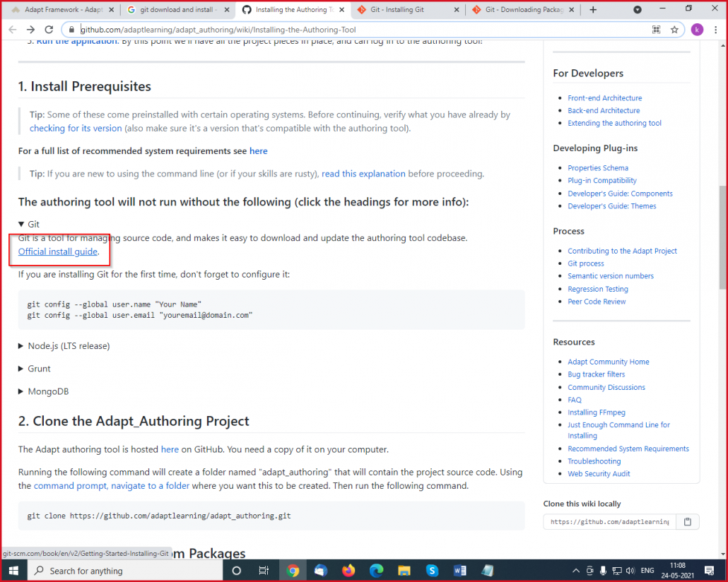Viewport: 728px width, 582px height.
Task: Switch to the Adapt Framework tab
Action: click(60, 11)
